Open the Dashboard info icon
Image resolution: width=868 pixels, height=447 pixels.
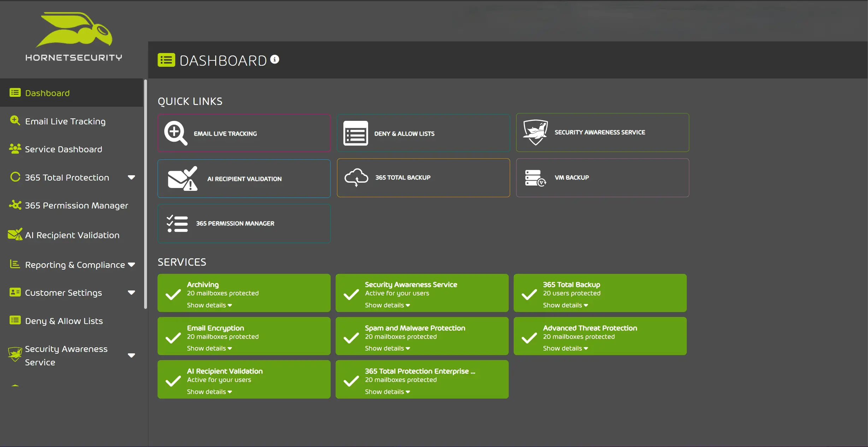click(275, 59)
